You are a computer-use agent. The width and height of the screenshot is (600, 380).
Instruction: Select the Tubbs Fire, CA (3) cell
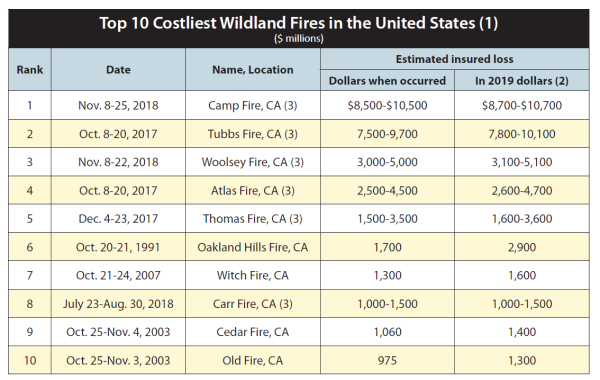253,134
